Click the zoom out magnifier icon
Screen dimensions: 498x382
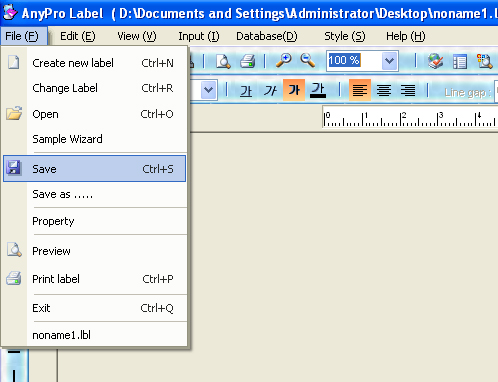(x=307, y=61)
